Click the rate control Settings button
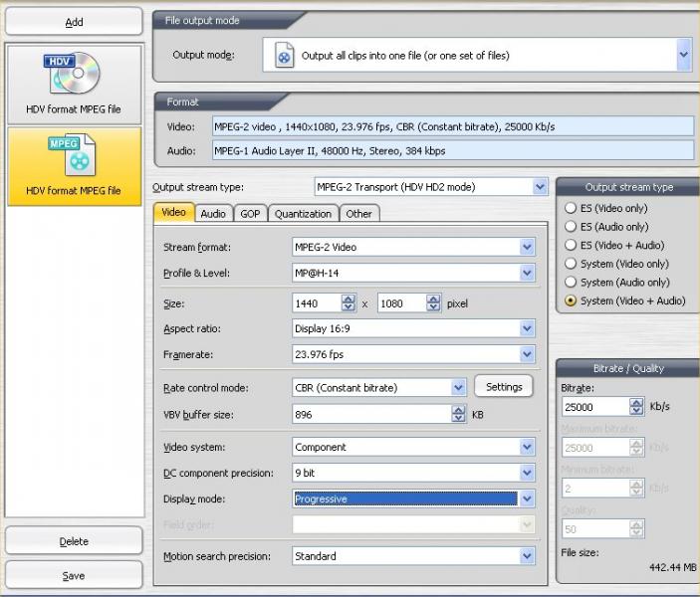 [503, 387]
